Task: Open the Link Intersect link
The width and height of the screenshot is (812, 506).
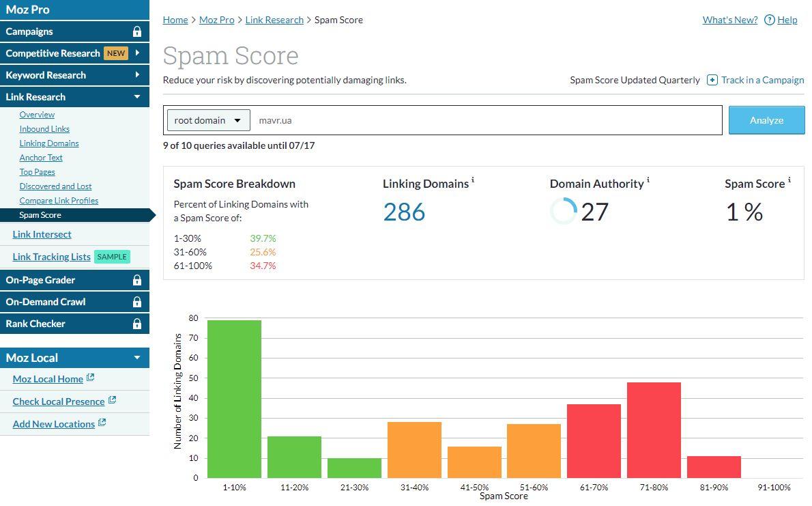Action: coord(42,234)
